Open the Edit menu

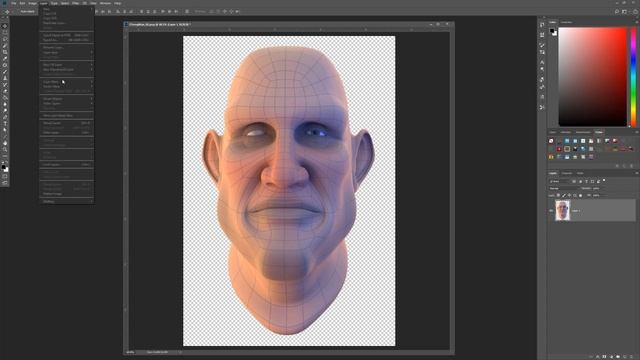point(22,3)
